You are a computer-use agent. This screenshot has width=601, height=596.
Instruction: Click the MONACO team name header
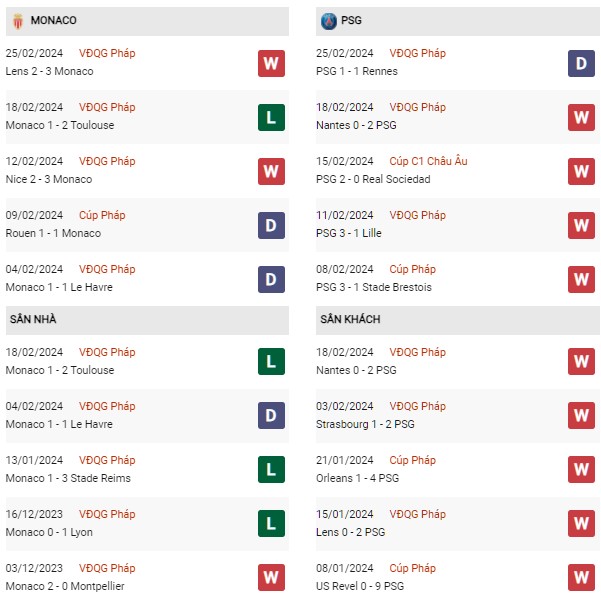(54, 20)
